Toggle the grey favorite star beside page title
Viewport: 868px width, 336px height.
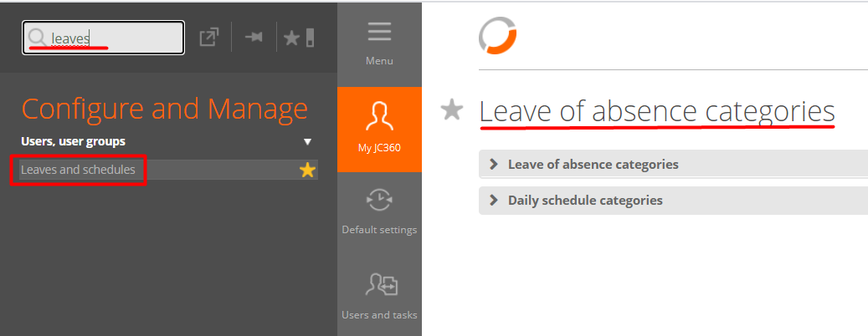point(452,110)
